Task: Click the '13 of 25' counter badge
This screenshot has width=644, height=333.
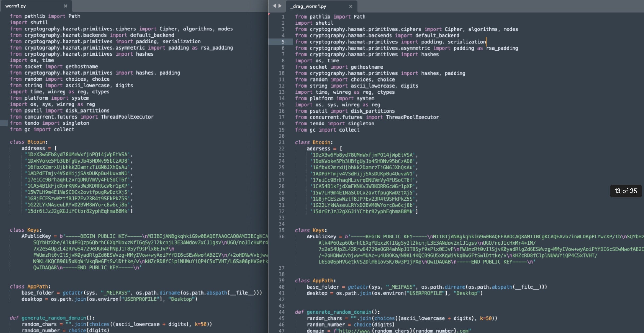Action: tap(625, 191)
